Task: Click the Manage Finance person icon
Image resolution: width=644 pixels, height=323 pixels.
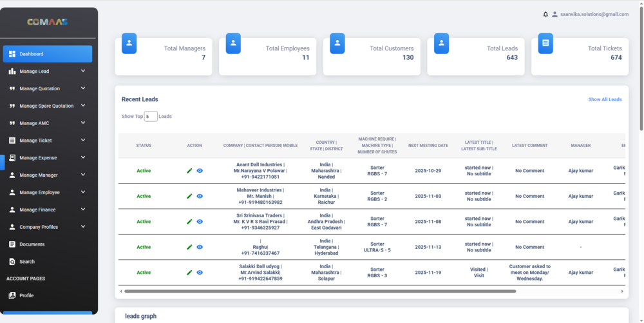Action: point(12,210)
